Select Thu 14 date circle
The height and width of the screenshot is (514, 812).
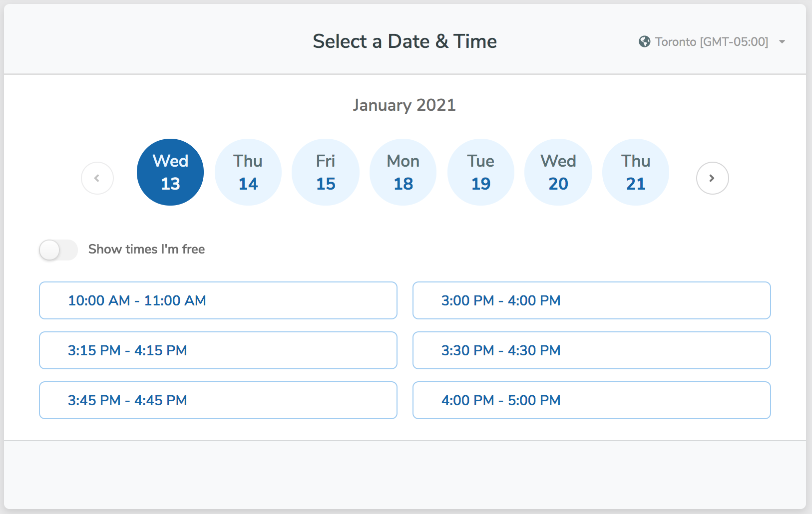click(x=248, y=172)
